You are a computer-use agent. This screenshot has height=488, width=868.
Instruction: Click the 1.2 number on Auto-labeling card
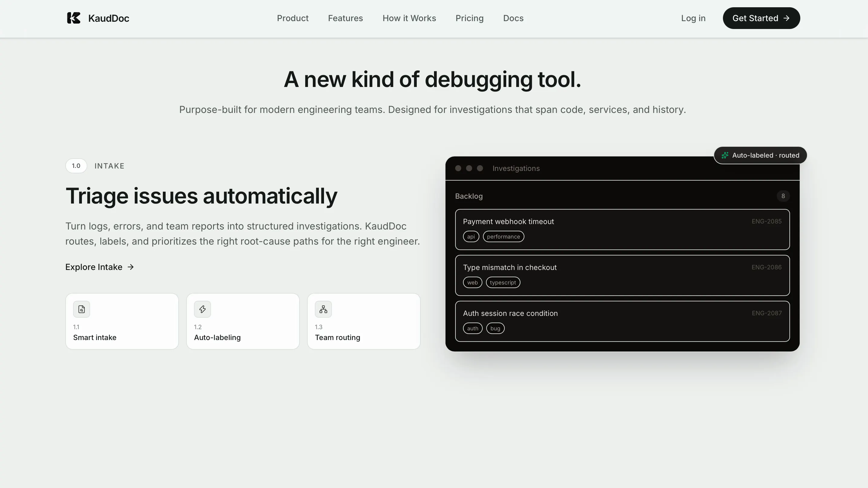[198, 327]
